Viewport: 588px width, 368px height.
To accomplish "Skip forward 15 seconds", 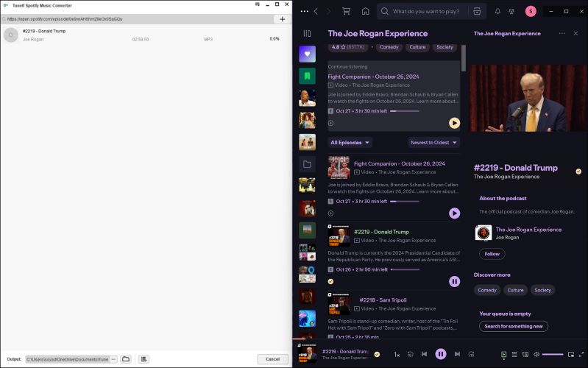I will (x=472, y=354).
